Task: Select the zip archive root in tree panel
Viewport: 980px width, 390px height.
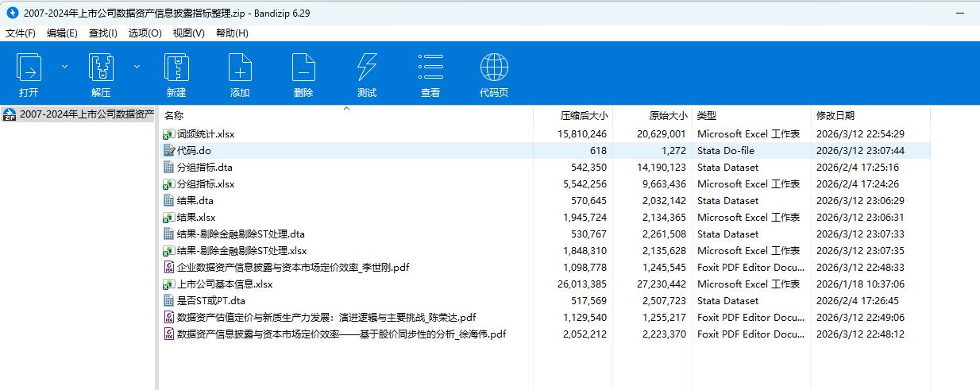Action: 79,114
